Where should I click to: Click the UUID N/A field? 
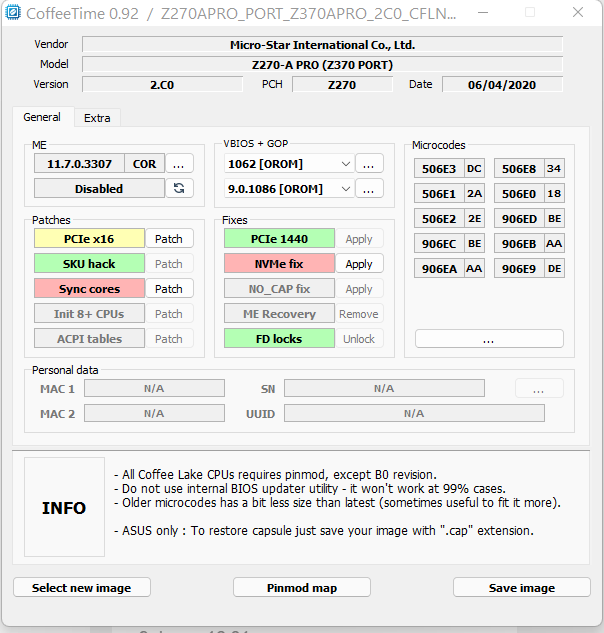point(414,413)
